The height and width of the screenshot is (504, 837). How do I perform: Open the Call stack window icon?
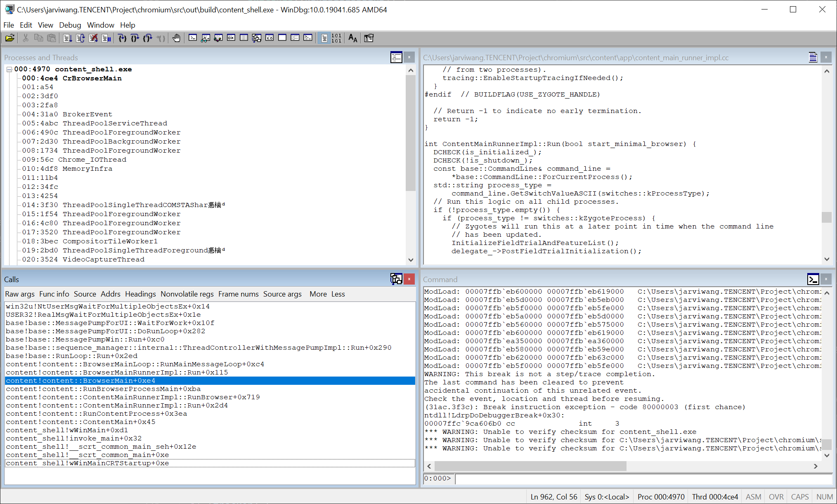(x=257, y=38)
